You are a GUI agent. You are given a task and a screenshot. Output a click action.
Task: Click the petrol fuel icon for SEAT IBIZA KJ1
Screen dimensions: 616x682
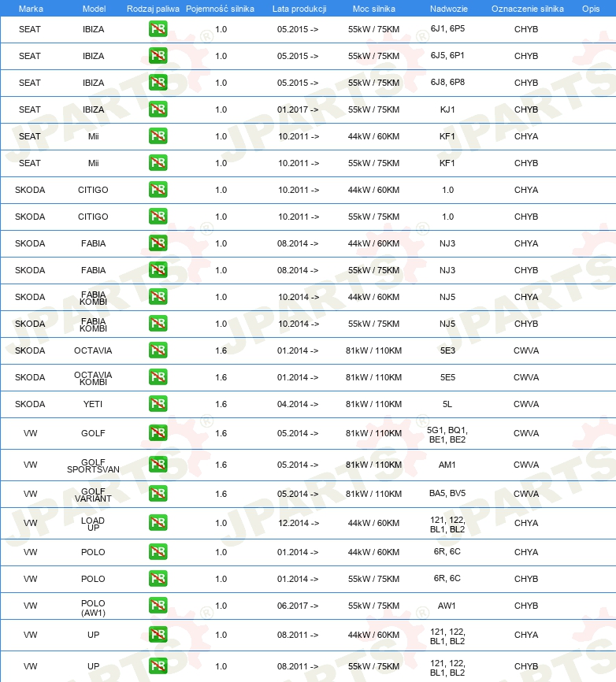click(x=158, y=109)
